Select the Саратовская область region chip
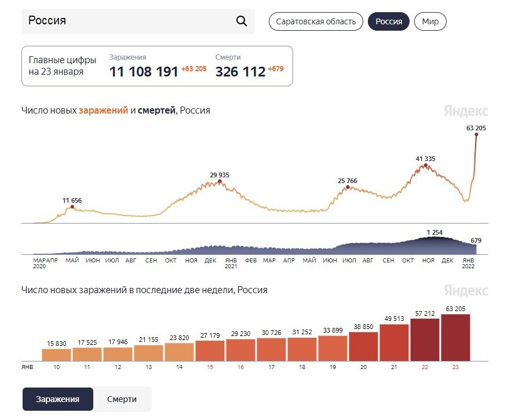515x420 pixels. [x=316, y=22]
